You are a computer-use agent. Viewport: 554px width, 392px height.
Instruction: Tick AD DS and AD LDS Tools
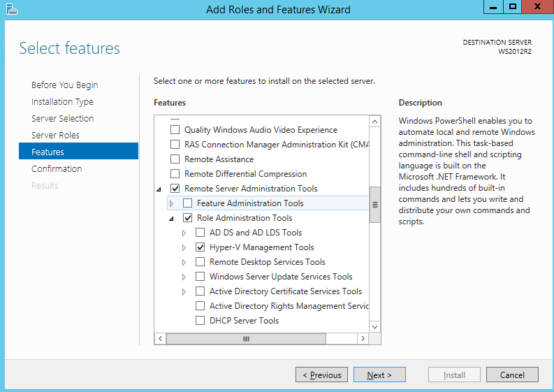[200, 232]
